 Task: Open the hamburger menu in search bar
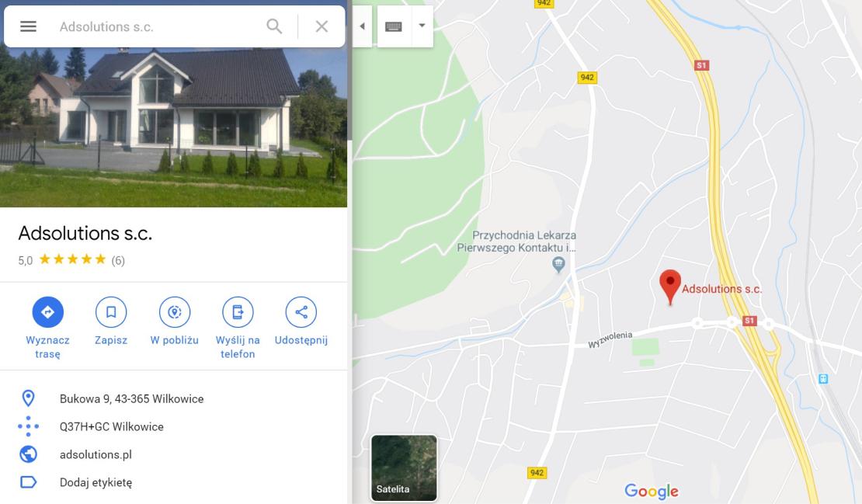[x=28, y=26]
